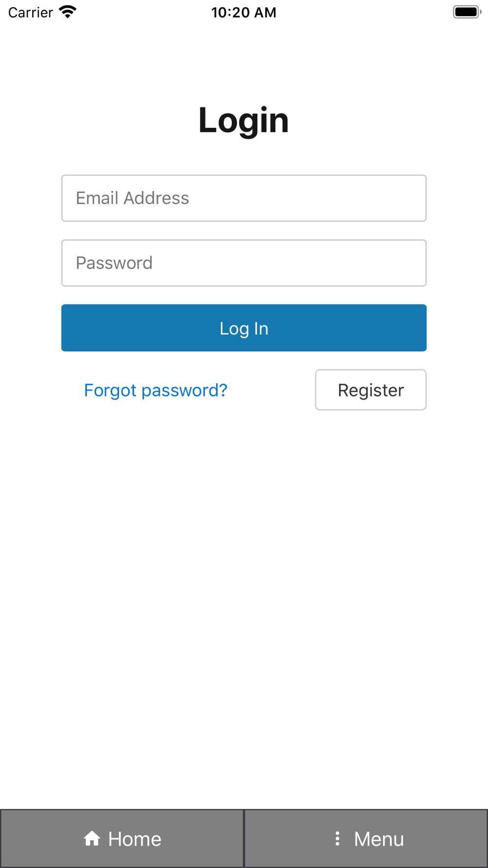Viewport: 488px width, 868px height.
Task: Focus the Email Address input field
Action: [244, 198]
